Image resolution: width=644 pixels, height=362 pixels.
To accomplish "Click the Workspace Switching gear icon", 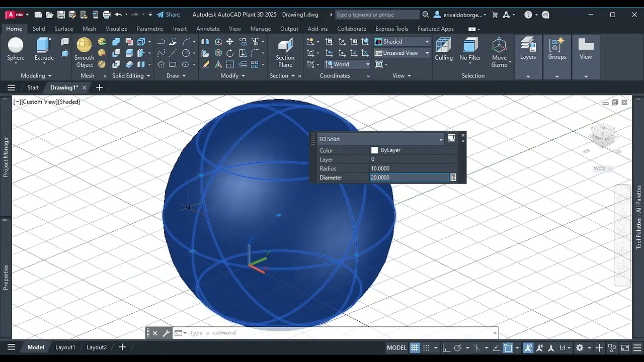I will [580, 347].
